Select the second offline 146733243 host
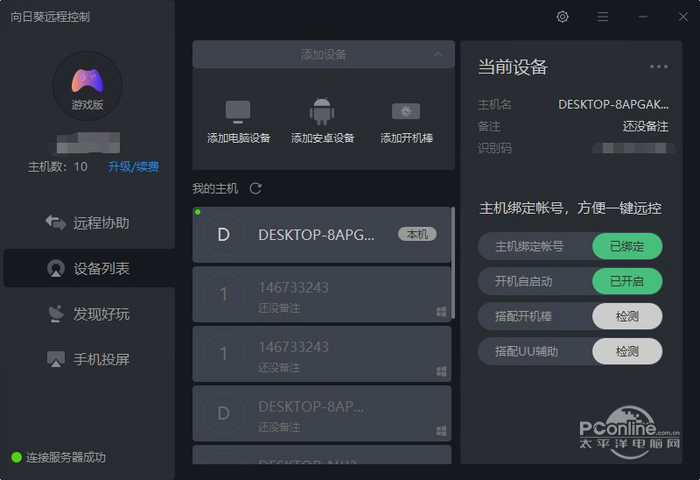Screen dimensions: 700x480 tap(321, 354)
